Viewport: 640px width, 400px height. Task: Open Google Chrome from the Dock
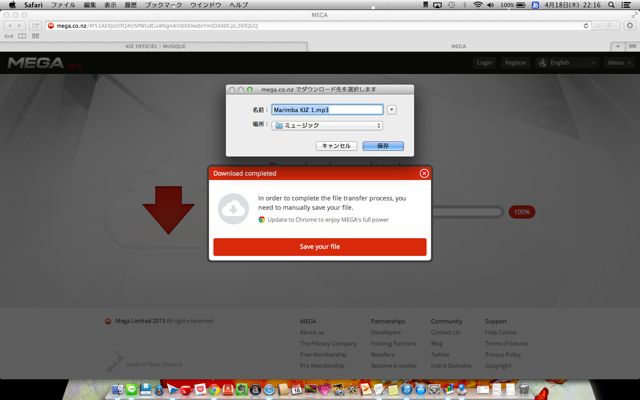point(214,390)
